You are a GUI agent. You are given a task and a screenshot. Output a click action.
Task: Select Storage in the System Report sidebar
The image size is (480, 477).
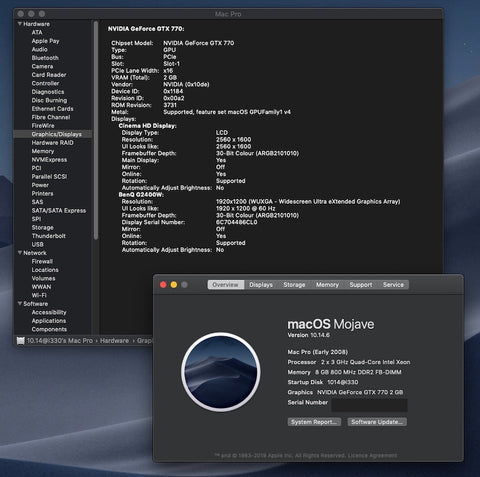coord(42,227)
